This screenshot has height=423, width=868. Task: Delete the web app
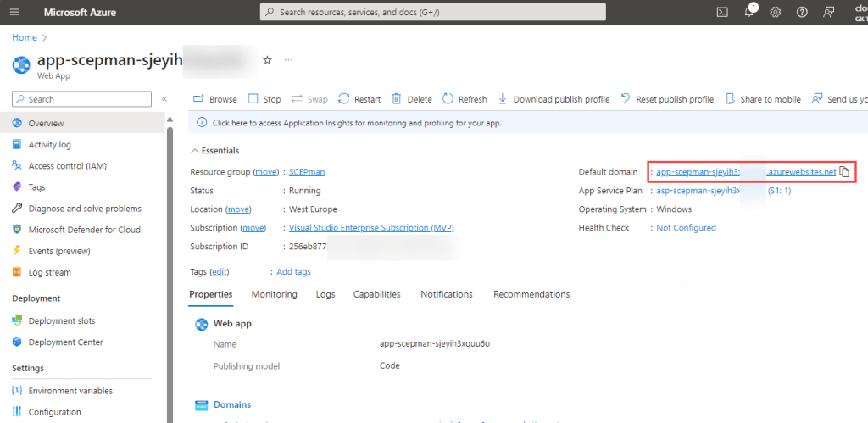tap(412, 99)
